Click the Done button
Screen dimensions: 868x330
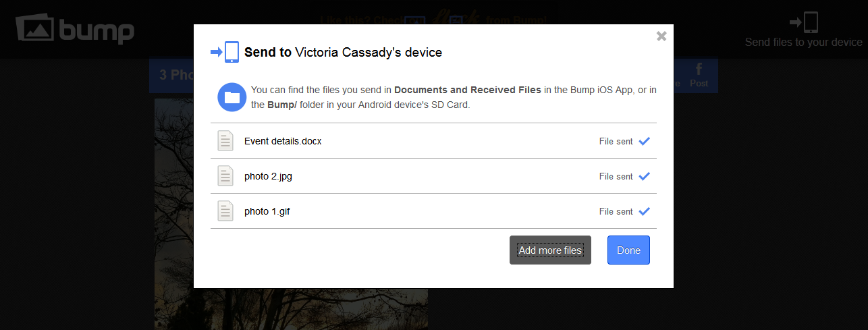(628, 250)
